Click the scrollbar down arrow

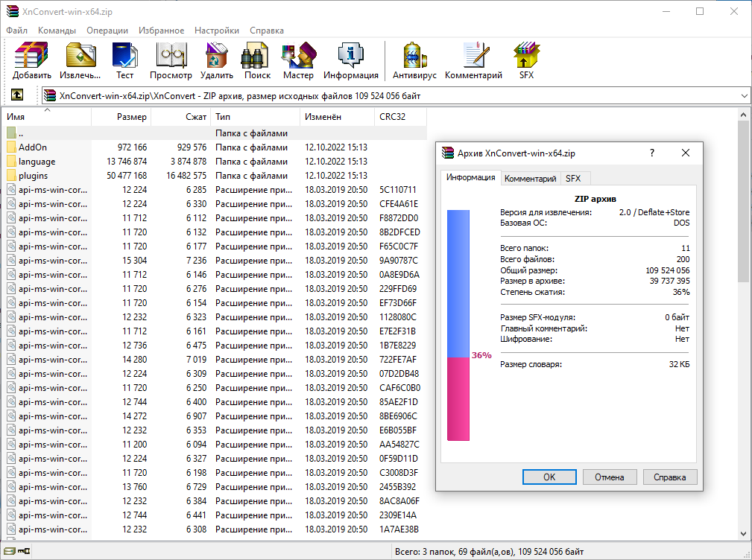tap(743, 534)
